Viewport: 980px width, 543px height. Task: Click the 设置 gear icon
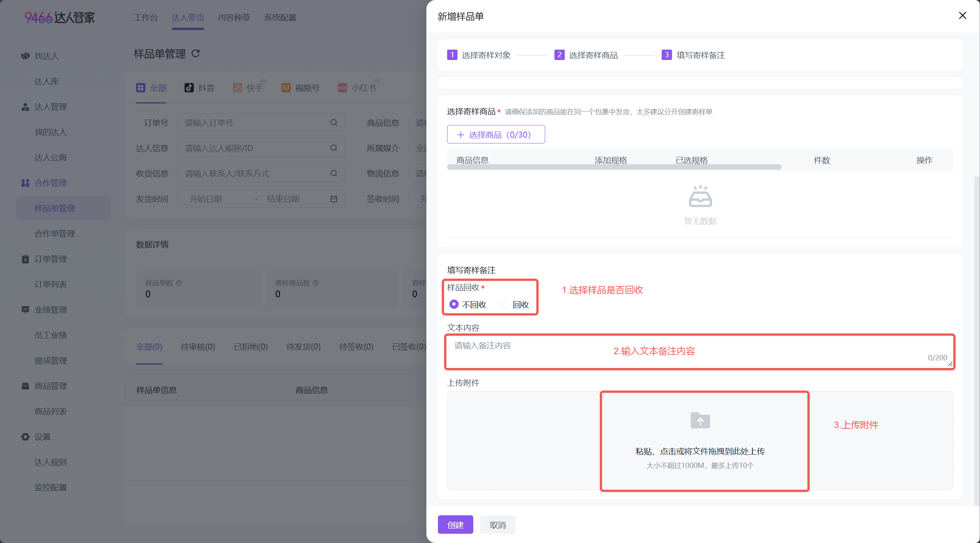(x=25, y=437)
